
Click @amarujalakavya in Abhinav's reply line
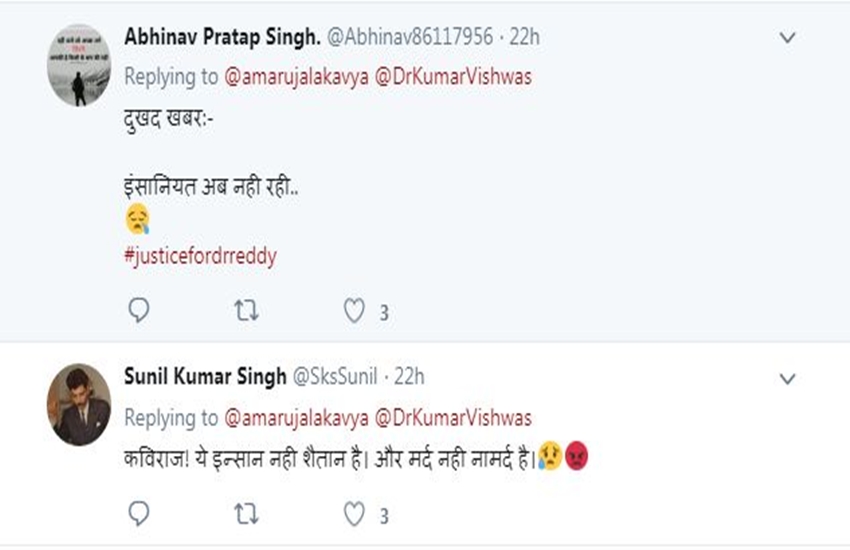click(x=296, y=77)
